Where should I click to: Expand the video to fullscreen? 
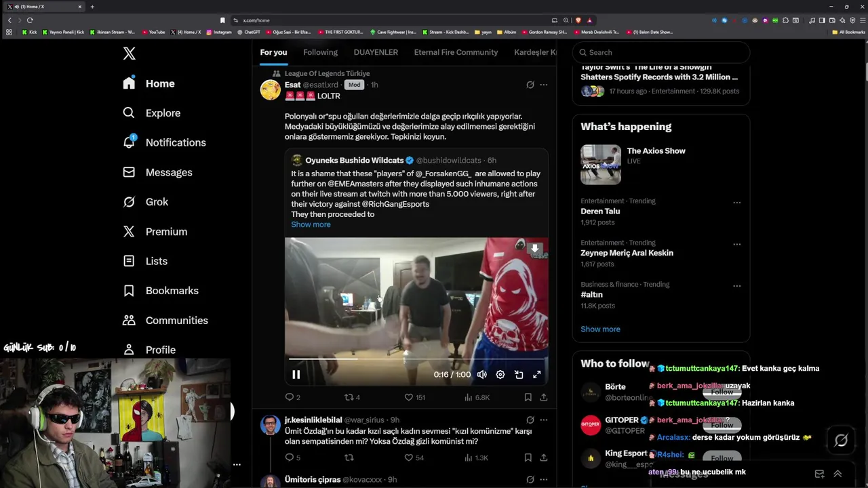(536, 375)
